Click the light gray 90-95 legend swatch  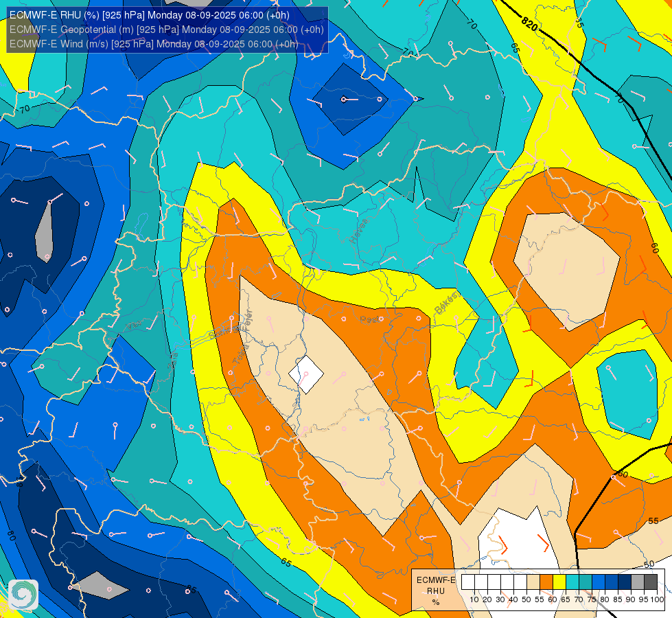point(638,582)
